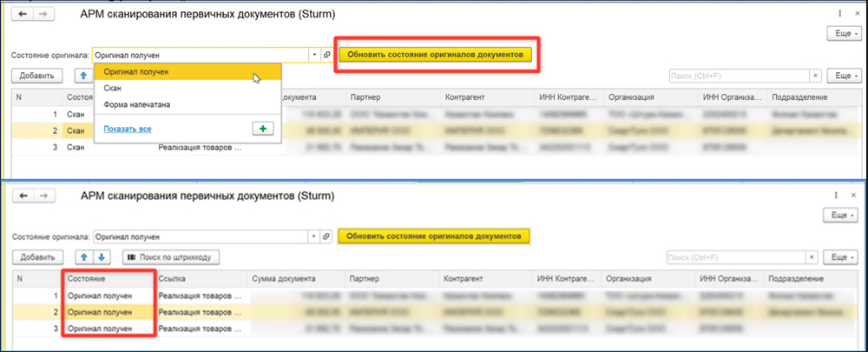Viewport: 868px width, 352px height.
Task: Sort by Партнер column in top window
Action: tap(393, 97)
